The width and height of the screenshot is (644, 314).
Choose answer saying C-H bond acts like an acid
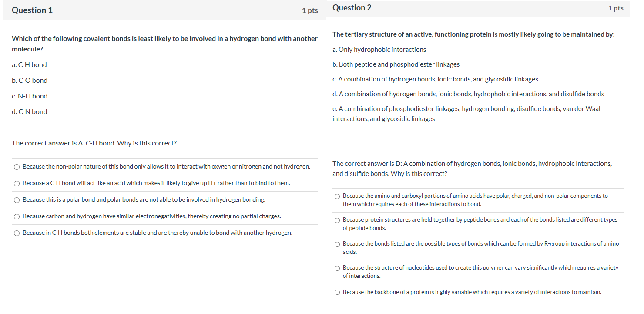click(x=17, y=183)
